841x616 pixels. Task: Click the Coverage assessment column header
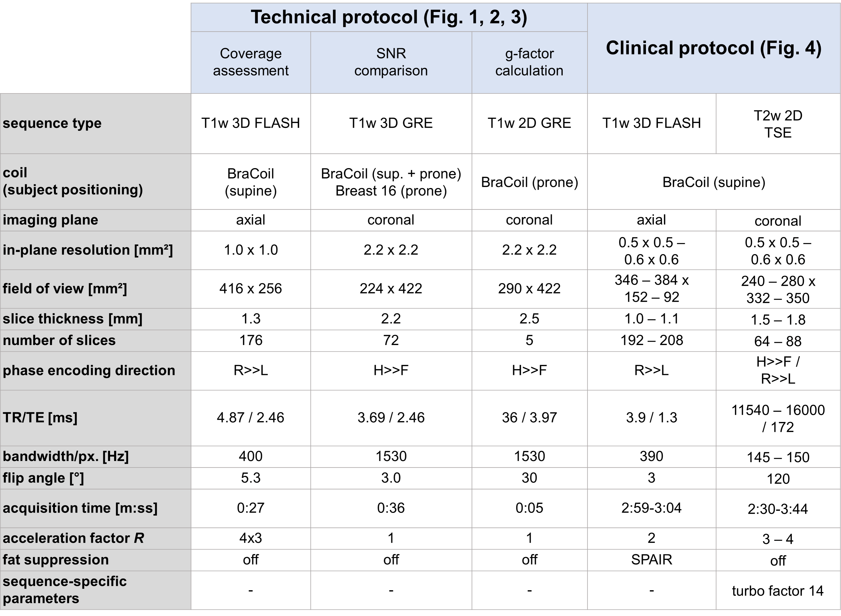[x=250, y=62]
